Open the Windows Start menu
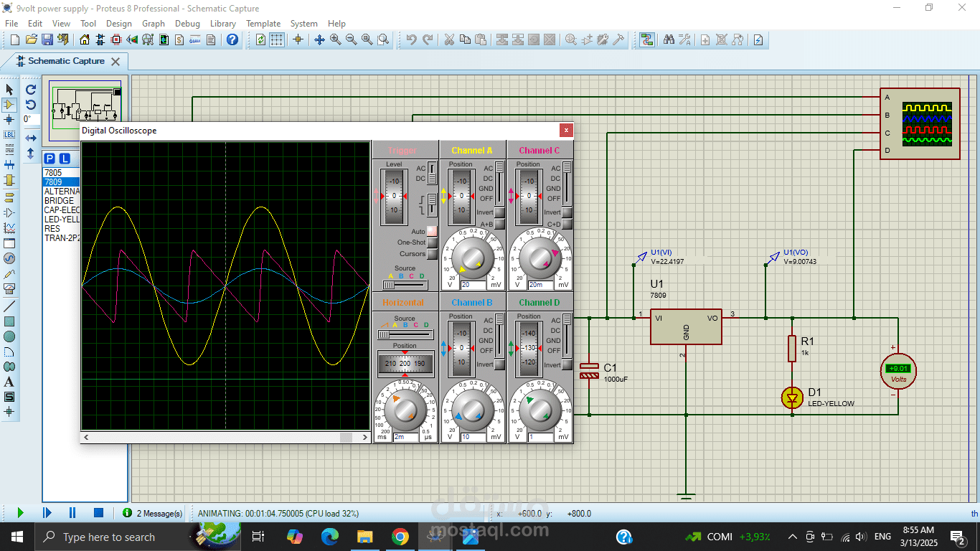Screen dimensions: 980x551 pyautogui.click(x=17, y=537)
